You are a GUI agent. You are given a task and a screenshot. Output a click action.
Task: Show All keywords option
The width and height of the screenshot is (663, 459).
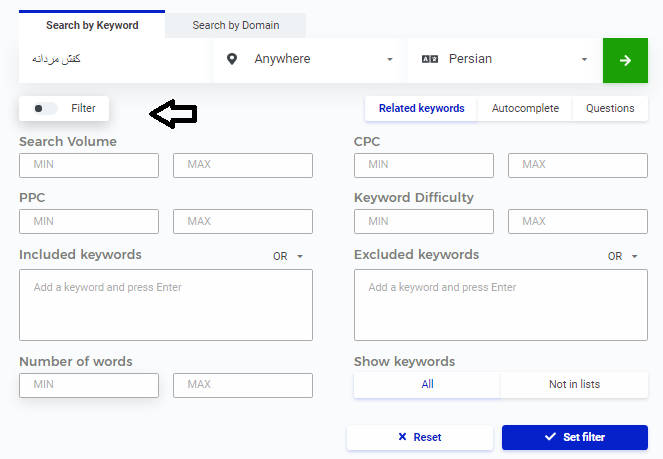427,385
